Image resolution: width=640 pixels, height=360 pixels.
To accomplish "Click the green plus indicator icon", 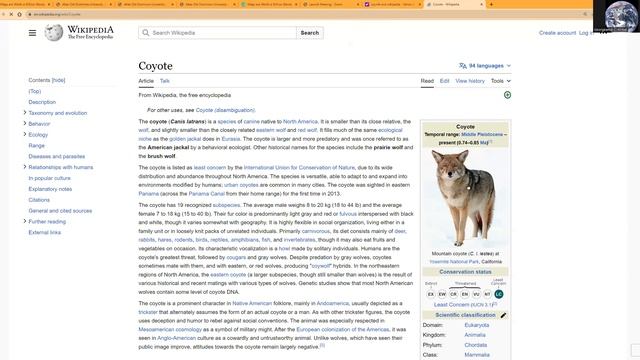I will tap(507, 95).
